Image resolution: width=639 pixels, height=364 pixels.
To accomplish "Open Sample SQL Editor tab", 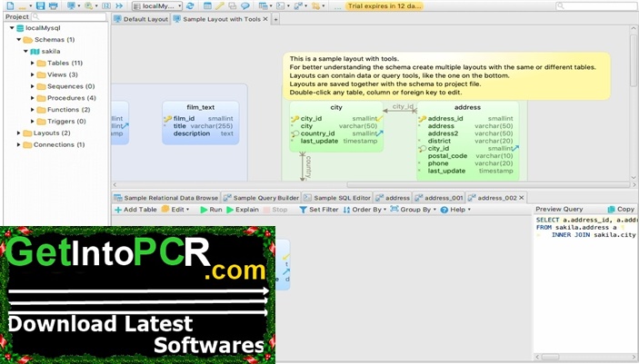I will coord(337,198).
